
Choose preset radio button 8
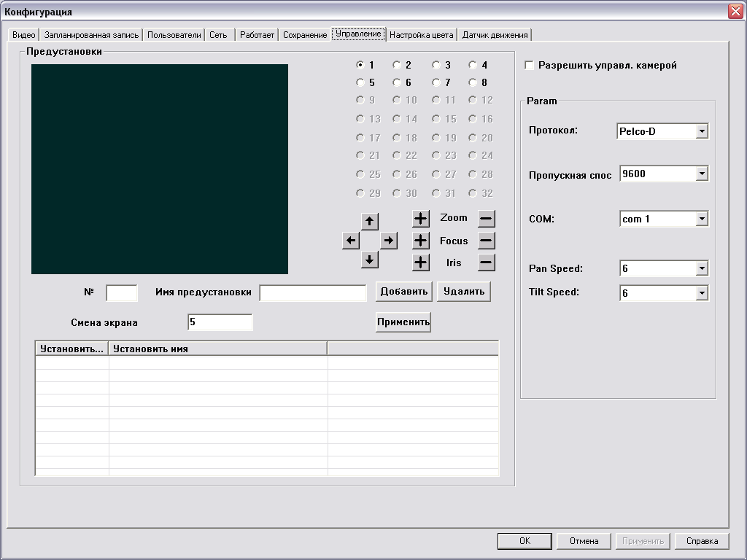tap(473, 83)
